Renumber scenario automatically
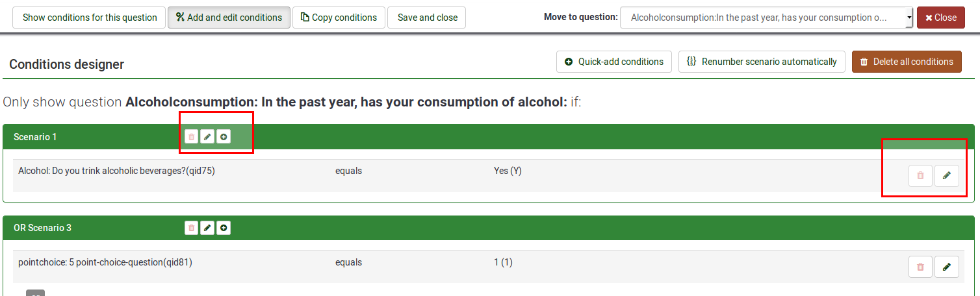980x296 pixels. [762, 62]
